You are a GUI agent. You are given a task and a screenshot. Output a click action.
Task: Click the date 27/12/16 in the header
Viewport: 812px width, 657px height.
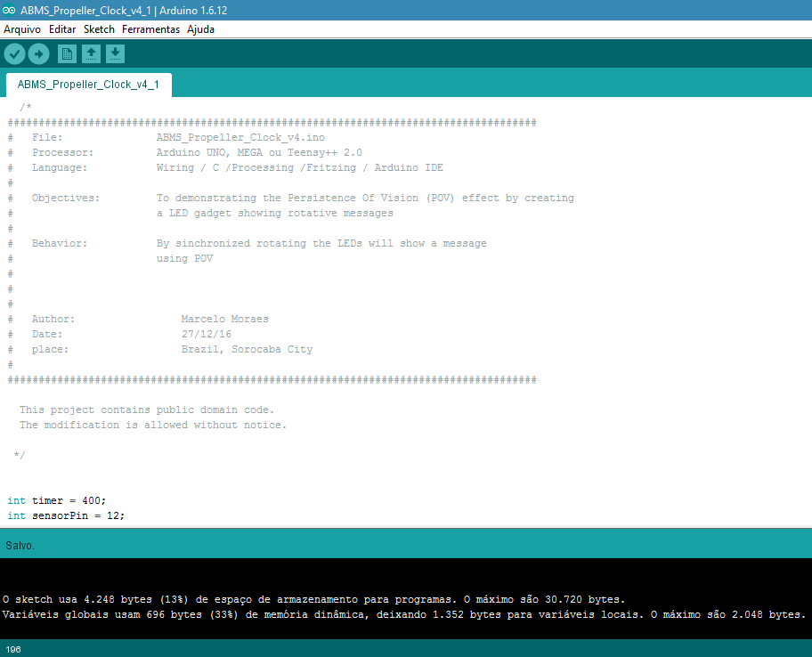click(x=206, y=334)
